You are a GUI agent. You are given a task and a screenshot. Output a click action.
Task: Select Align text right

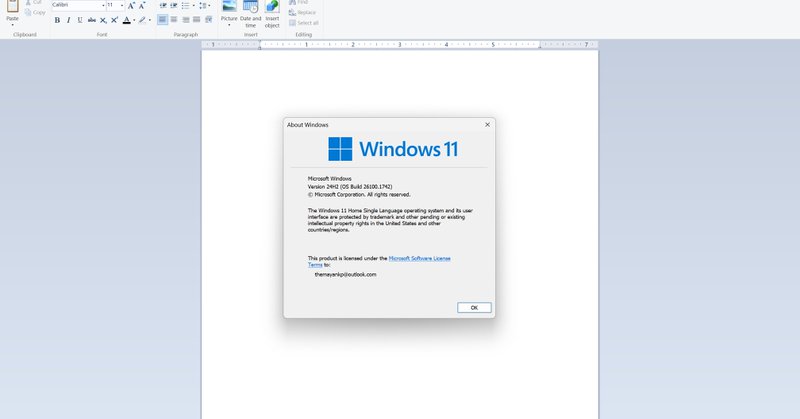click(186, 19)
